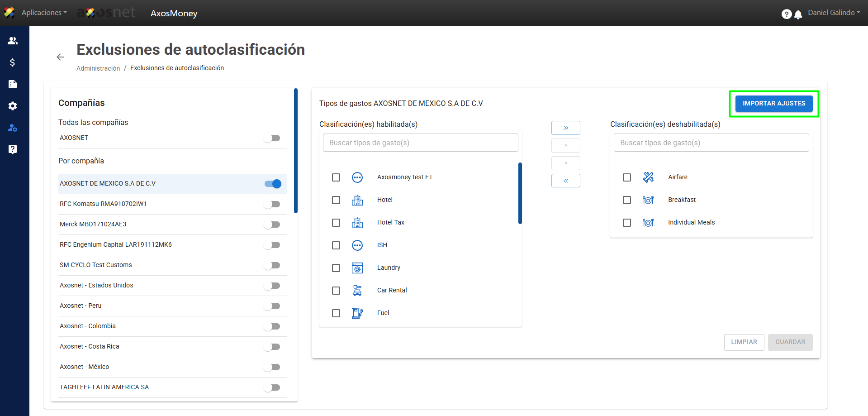Click the settings gear sidebar icon
The height and width of the screenshot is (416, 868).
coord(13,106)
